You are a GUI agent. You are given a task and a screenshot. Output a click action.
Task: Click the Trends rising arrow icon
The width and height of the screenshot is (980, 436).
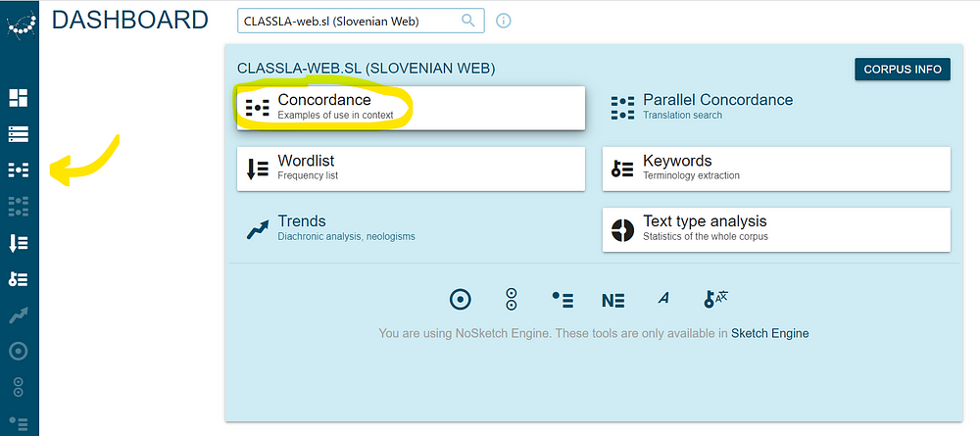coord(257,230)
